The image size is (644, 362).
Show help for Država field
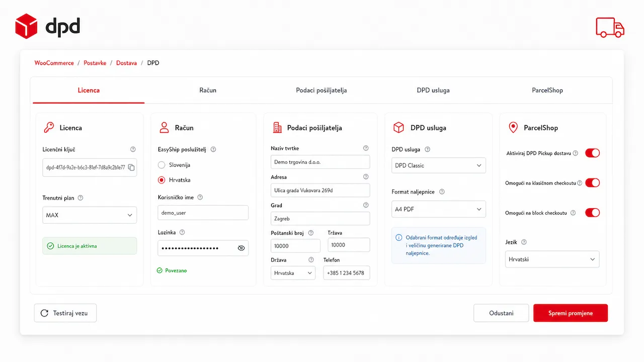311,260
